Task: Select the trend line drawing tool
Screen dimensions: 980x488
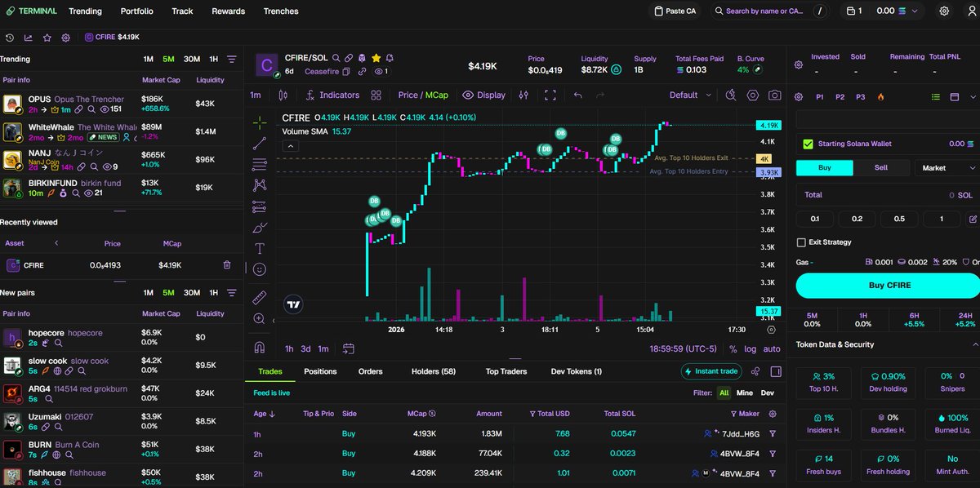Action: 260,144
